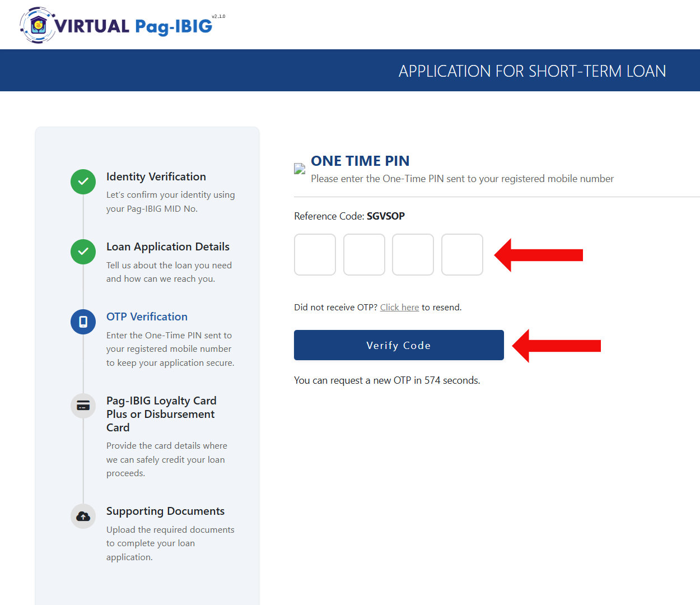The width and height of the screenshot is (700, 605).
Task: Click the reference code SGVSOP
Action: pos(386,216)
